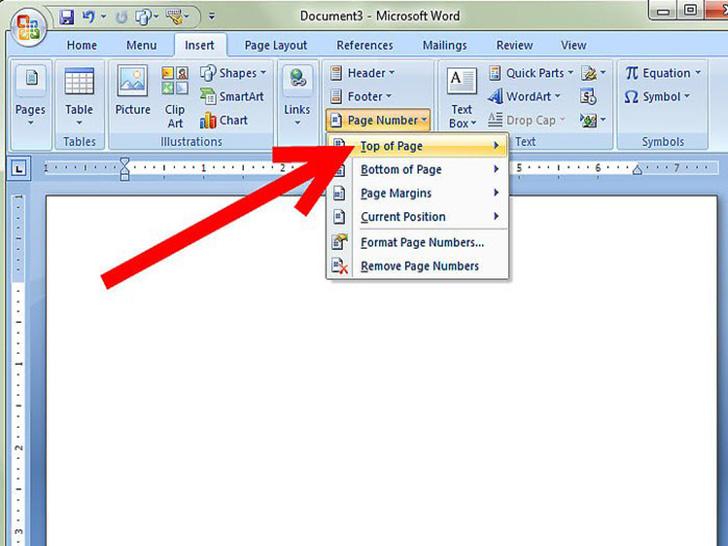Open the Header gallery
Image resolution: width=728 pixels, height=546 pixels.
362,73
